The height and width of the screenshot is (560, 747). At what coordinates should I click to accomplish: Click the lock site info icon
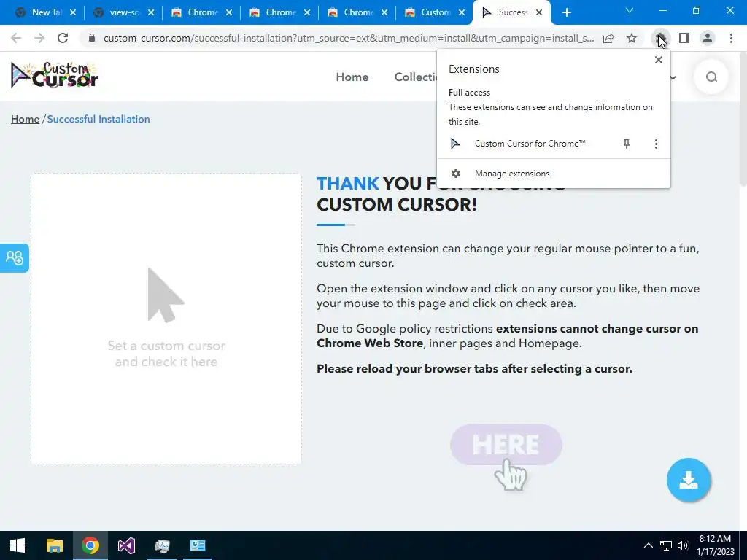point(92,38)
